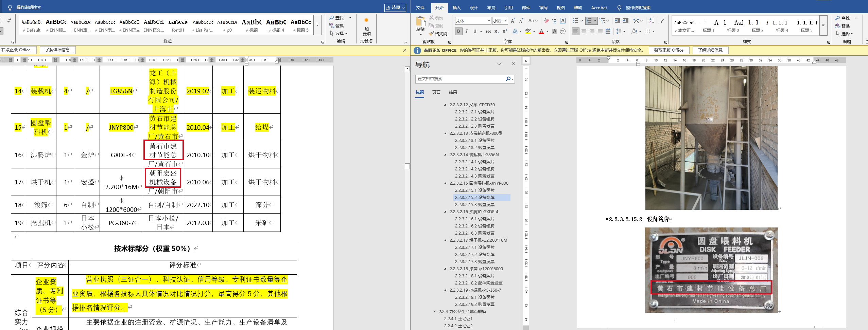Switch to the 页面 navigation tab
This screenshot has height=330, width=868.
click(436, 92)
